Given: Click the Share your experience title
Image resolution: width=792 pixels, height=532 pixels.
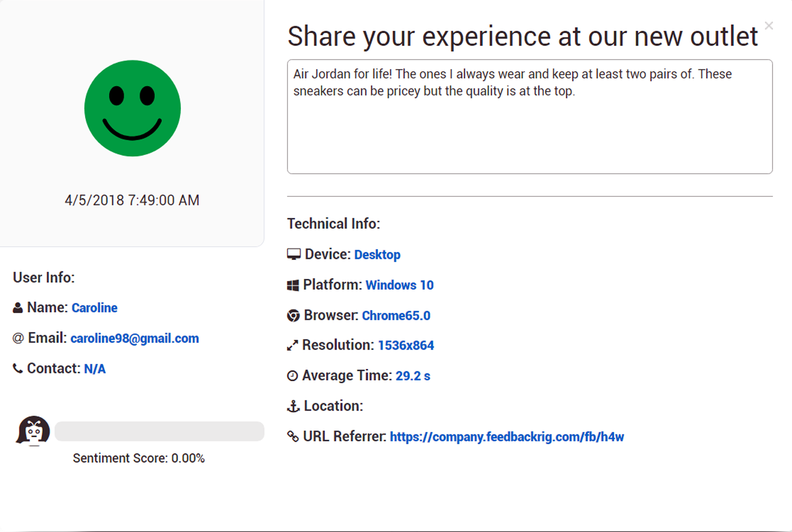Looking at the screenshot, I should (x=523, y=36).
